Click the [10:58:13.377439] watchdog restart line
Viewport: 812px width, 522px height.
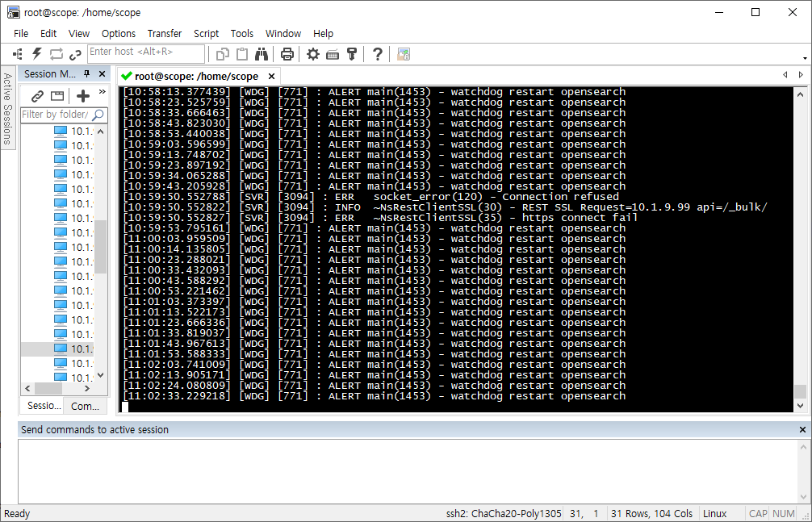pyautogui.click(x=374, y=92)
